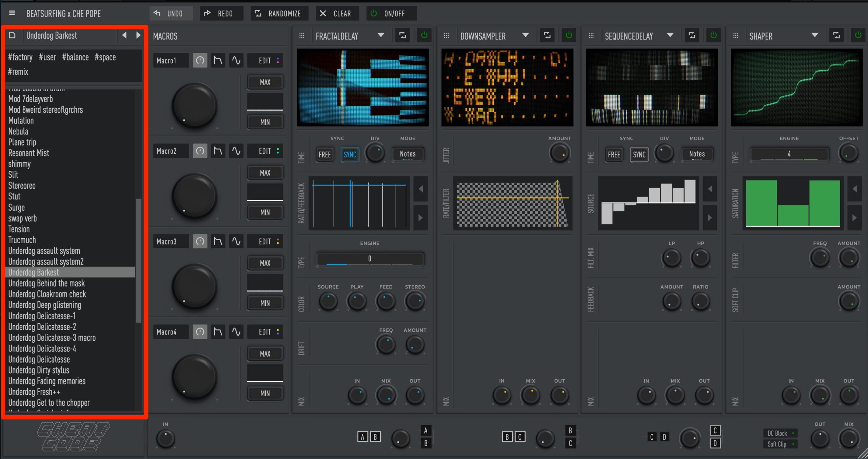Open SHAPER module dropdown
Image resolution: width=868 pixels, height=459 pixels.
tap(815, 35)
